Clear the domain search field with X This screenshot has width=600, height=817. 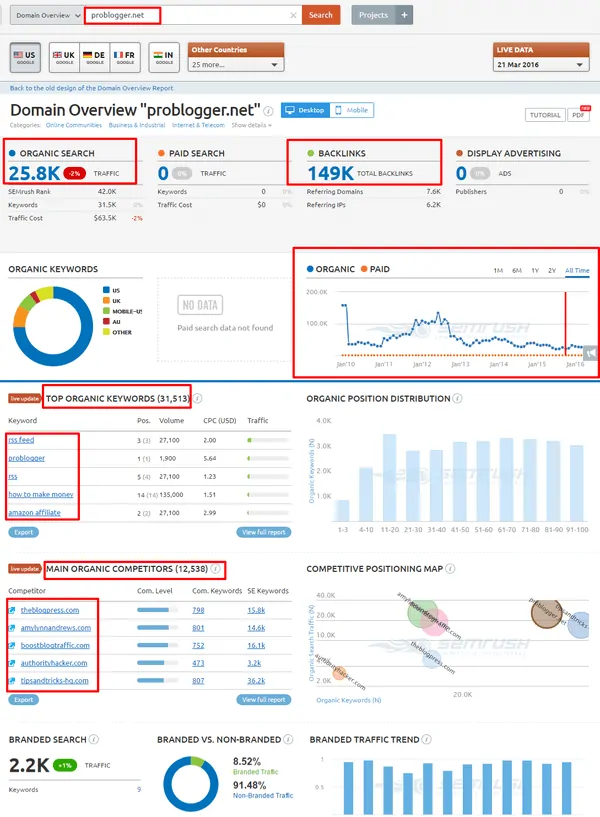[x=293, y=15]
